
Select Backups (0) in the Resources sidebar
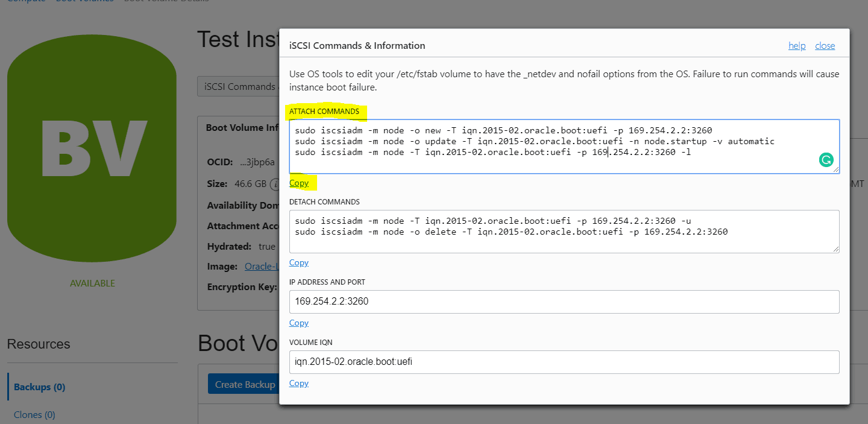tap(39, 387)
